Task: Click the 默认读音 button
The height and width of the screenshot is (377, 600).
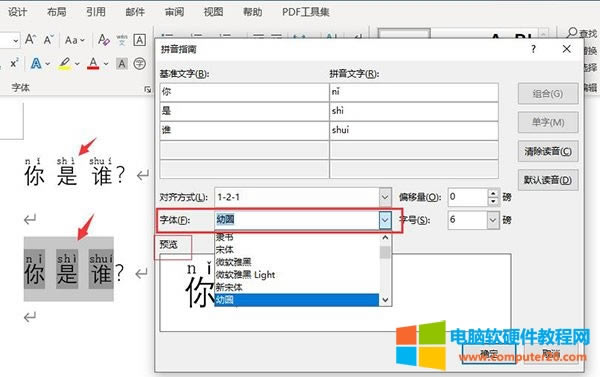Action: pyautogui.click(x=548, y=180)
